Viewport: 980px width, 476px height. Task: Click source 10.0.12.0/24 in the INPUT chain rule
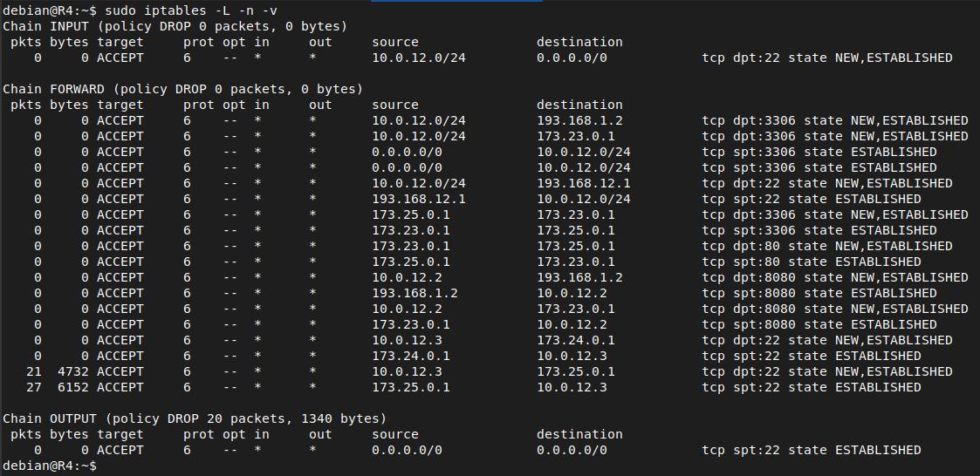click(x=419, y=58)
